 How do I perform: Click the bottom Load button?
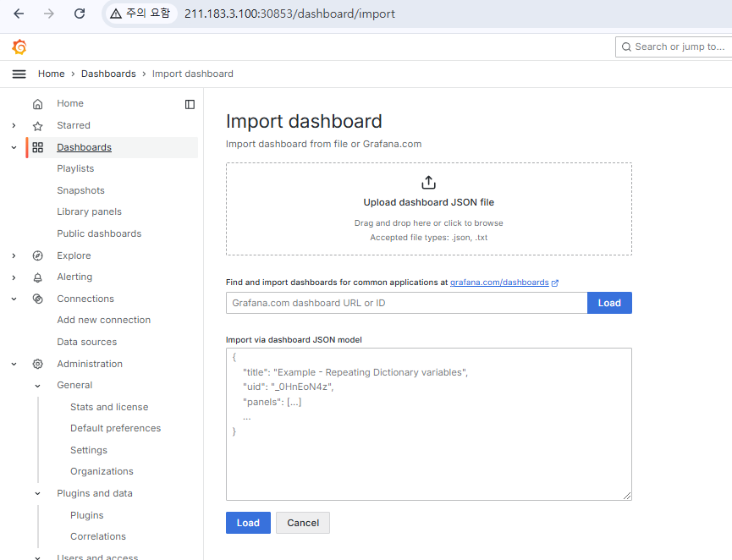tap(248, 523)
